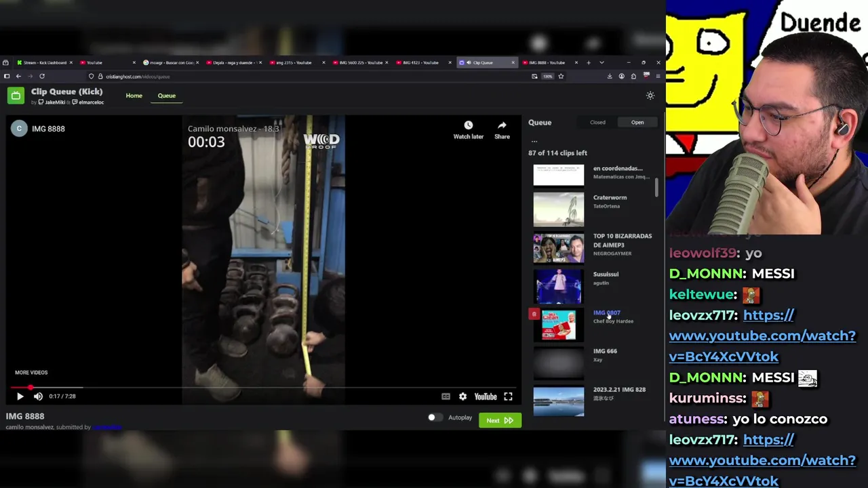Screen dimensions: 868x488
Task: Switch to the IMG 8888 - YouTube tab
Action: pos(549,62)
